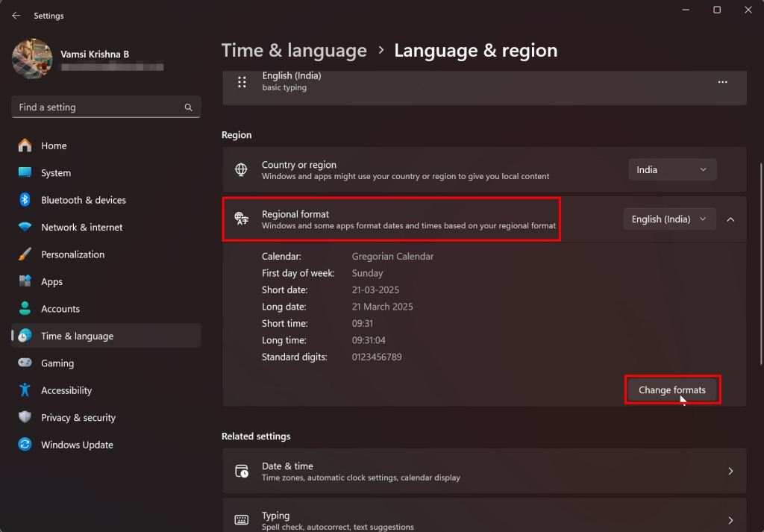Viewport: 764px width, 532px height.
Task: Click the drag handle for English (India)
Action: [242, 82]
